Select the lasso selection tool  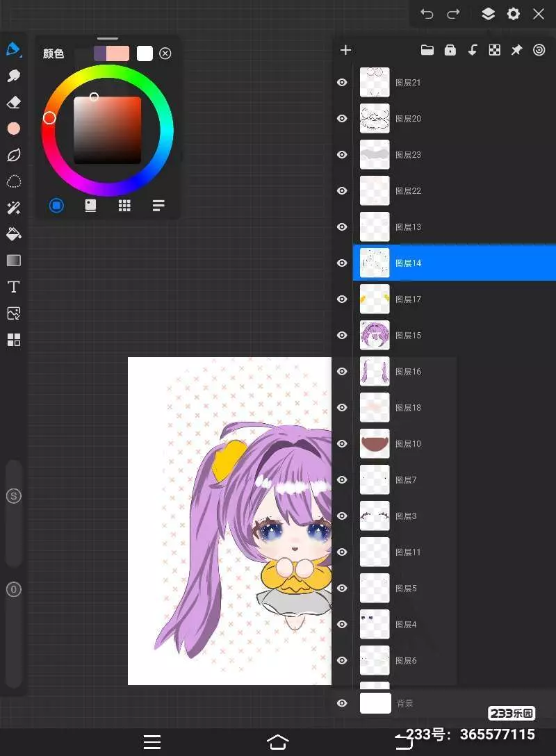(13, 181)
